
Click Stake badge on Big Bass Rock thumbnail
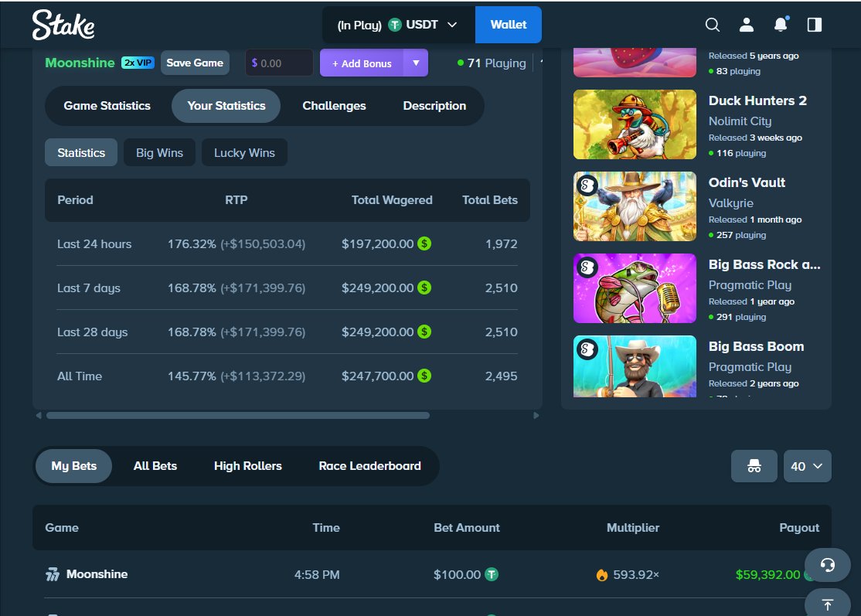(x=587, y=267)
